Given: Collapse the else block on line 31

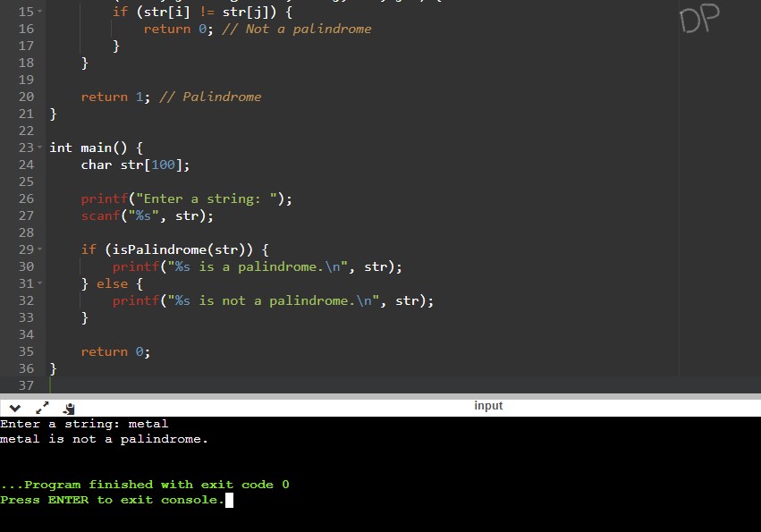Looking at the screenshot, I should coord(39,283).
